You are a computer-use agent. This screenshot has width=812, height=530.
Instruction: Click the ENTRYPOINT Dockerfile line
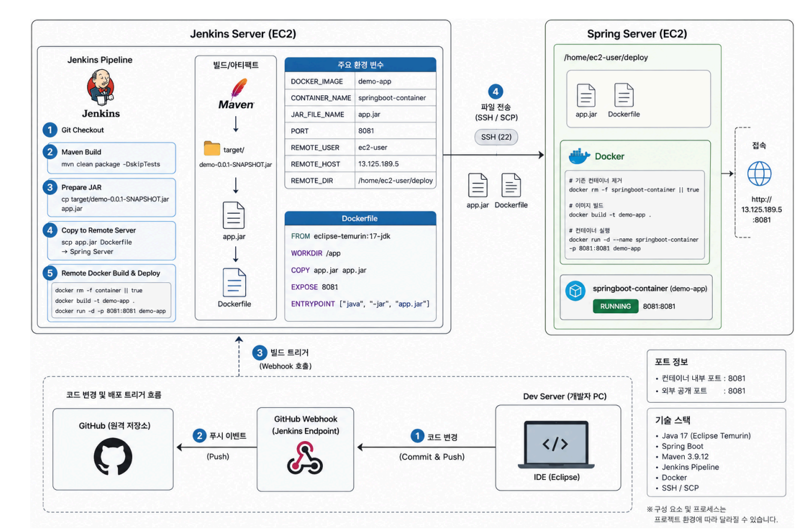[x=360, y=304]
